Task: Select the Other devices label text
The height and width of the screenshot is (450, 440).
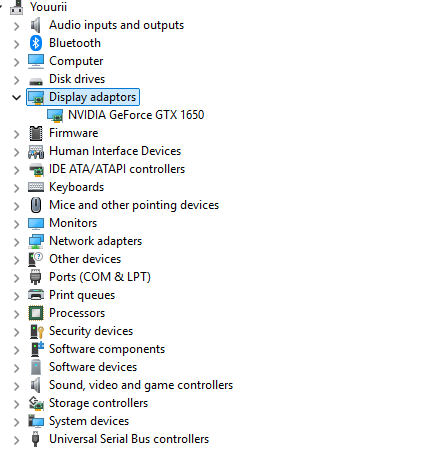Action: point(85,259)
